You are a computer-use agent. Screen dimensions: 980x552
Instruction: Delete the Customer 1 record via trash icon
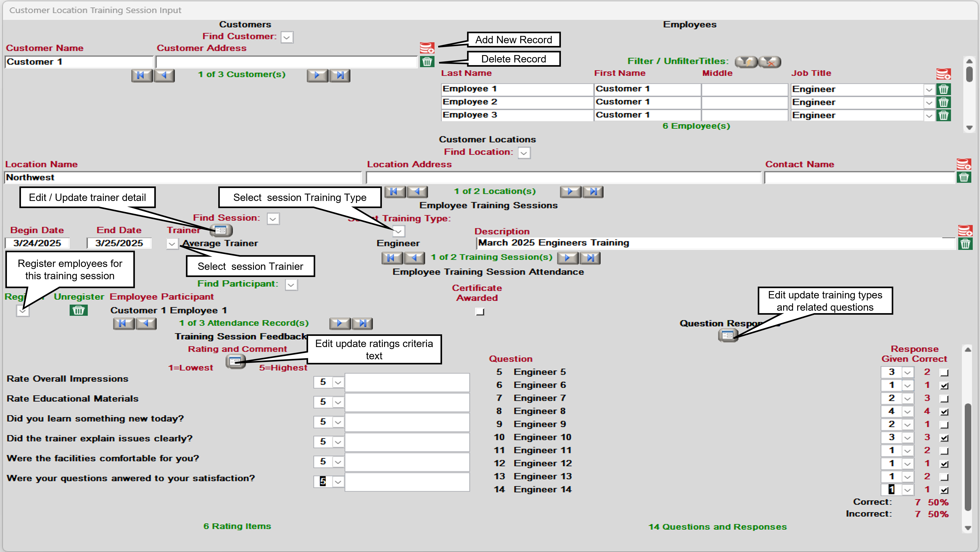point(427,61)
